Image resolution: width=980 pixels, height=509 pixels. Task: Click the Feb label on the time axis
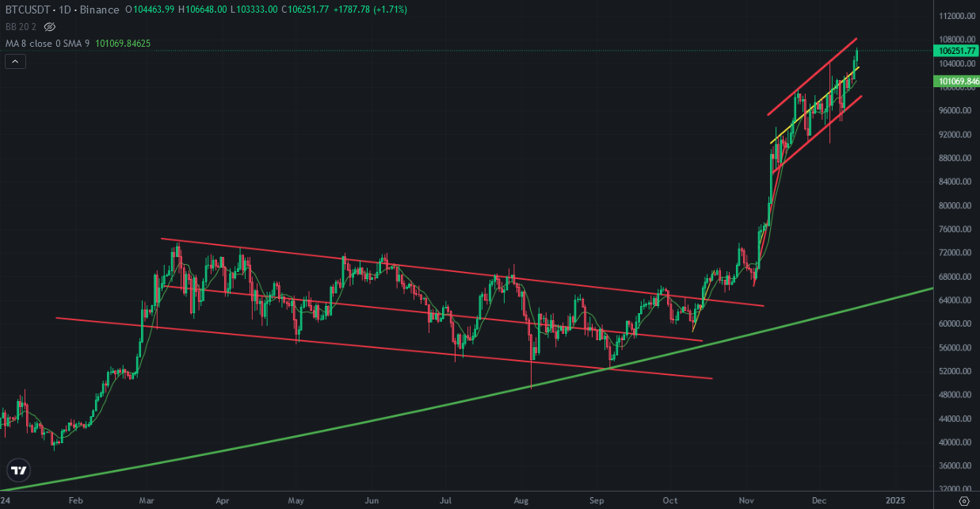[x=75, y=501]
